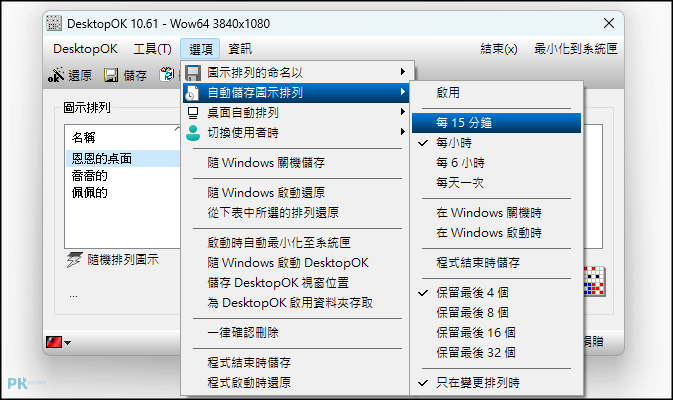
Task: Select the 恩恩的桌面 layout row
Action: pyautogui.click(x=123, y=159)
